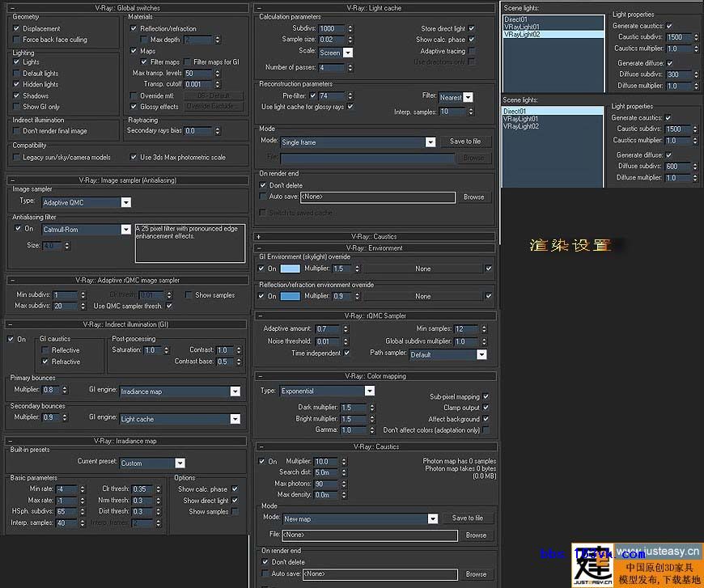Enable Adaptive tracing checkbox

tap(472, 51)
